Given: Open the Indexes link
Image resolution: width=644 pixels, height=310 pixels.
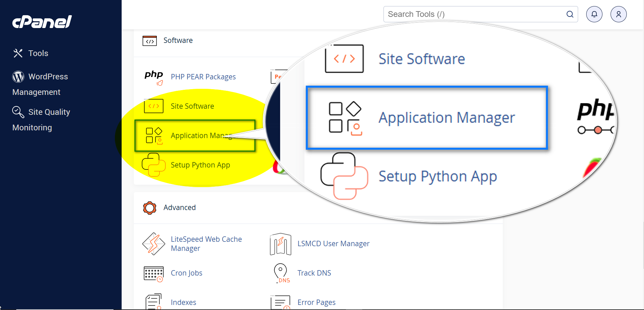Looking at the screenshot, I should pyautogui.click(x=183, y=303).
